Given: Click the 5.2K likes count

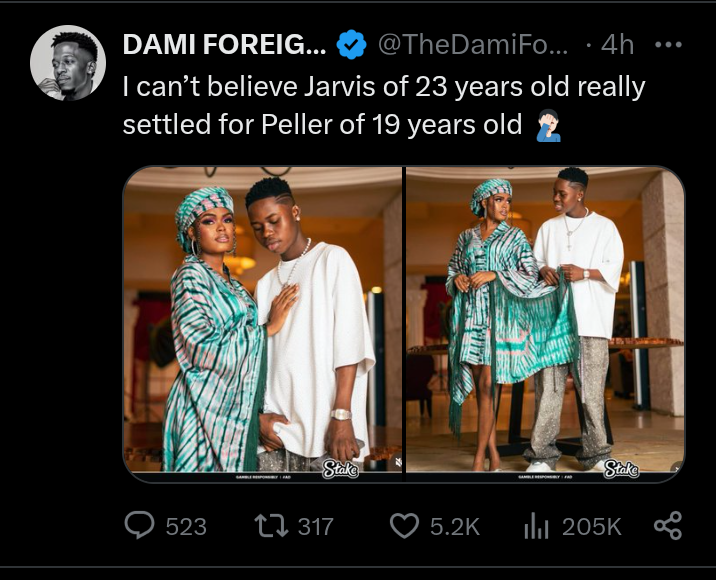Looking at the screenshot, I should coord(455,525).
